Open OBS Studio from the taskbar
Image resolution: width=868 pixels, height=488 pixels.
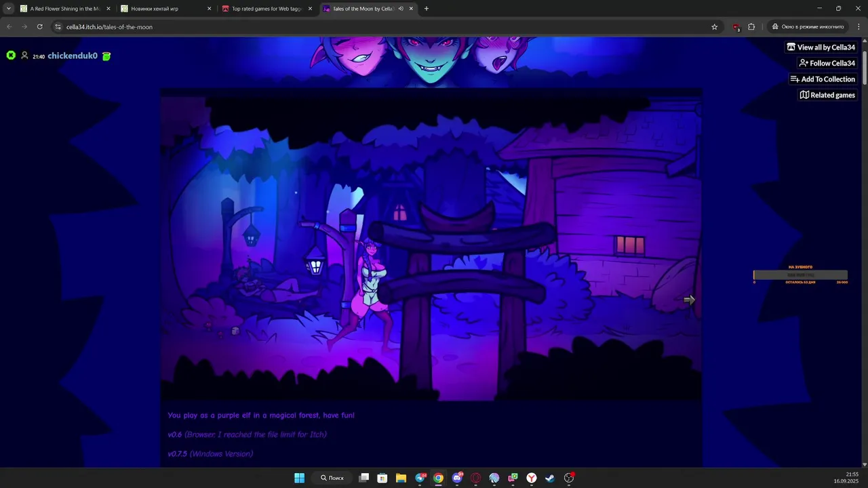(x=569, y=478)
